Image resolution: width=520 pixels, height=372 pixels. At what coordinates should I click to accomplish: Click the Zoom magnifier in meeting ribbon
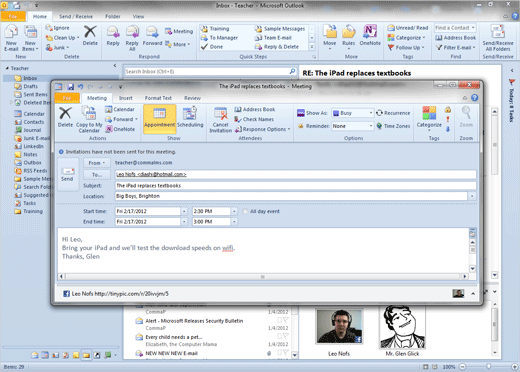(466, 117)
